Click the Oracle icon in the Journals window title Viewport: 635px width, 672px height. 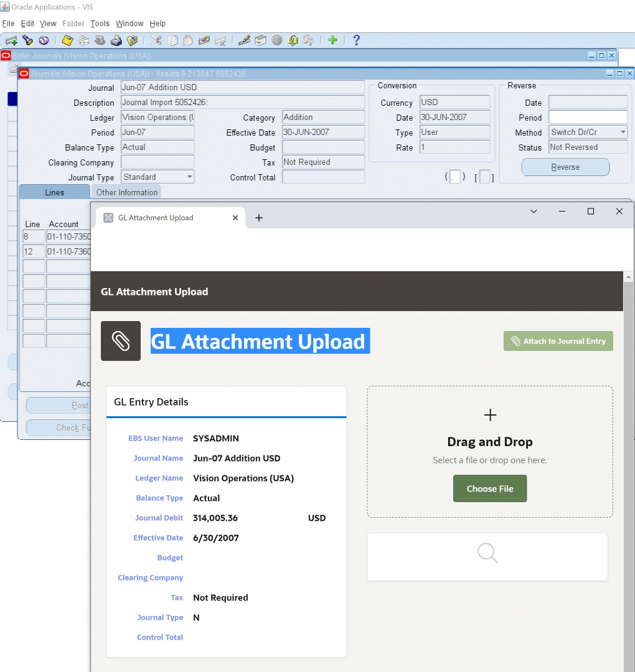pos(24,73)
